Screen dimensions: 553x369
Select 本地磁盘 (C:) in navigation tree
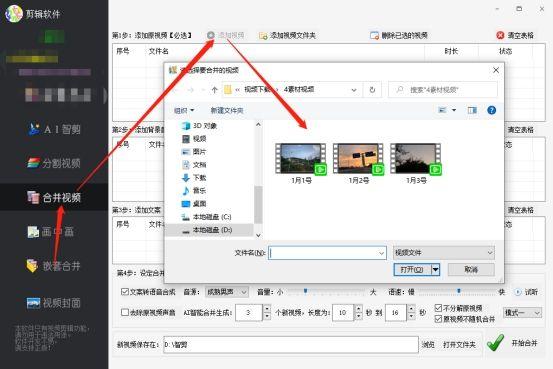[x=206, y=217]
